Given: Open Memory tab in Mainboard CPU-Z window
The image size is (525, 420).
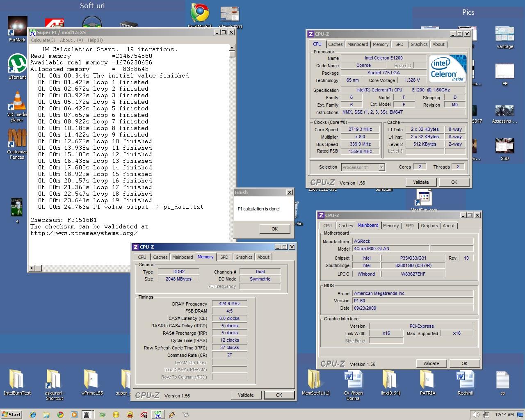Looking at the screenshot, I should coord(391,226).
